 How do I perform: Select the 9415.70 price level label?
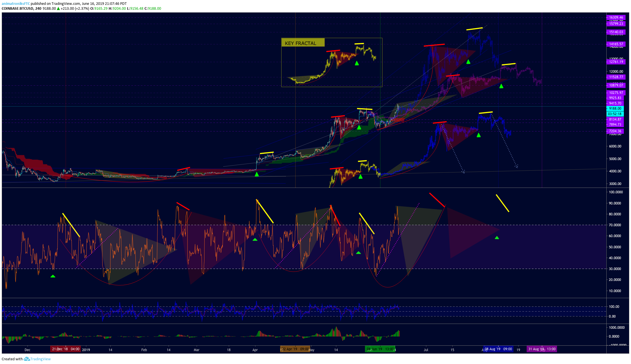click(615, 103)
